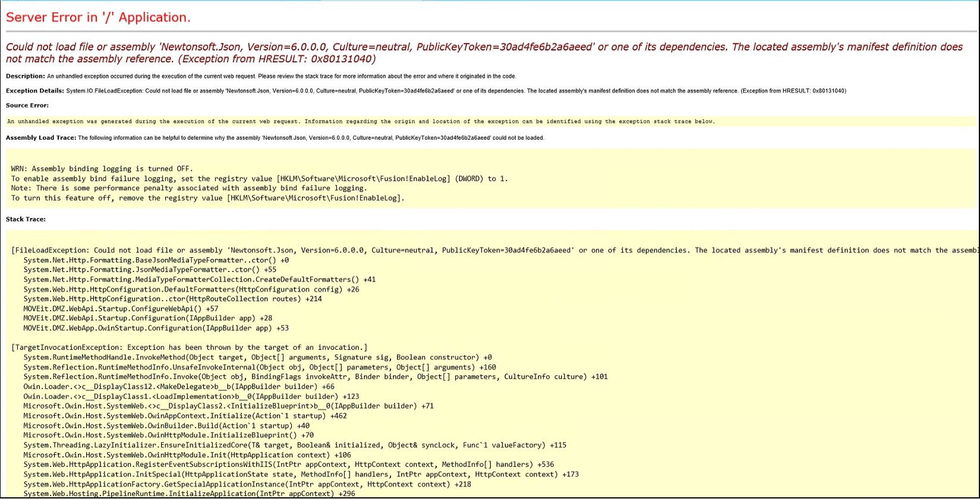Screen dimensions: 980x499
Task: Click the "PipelineRuntime.InitializeApplication" +296 stack line
Action: point(190,494)
